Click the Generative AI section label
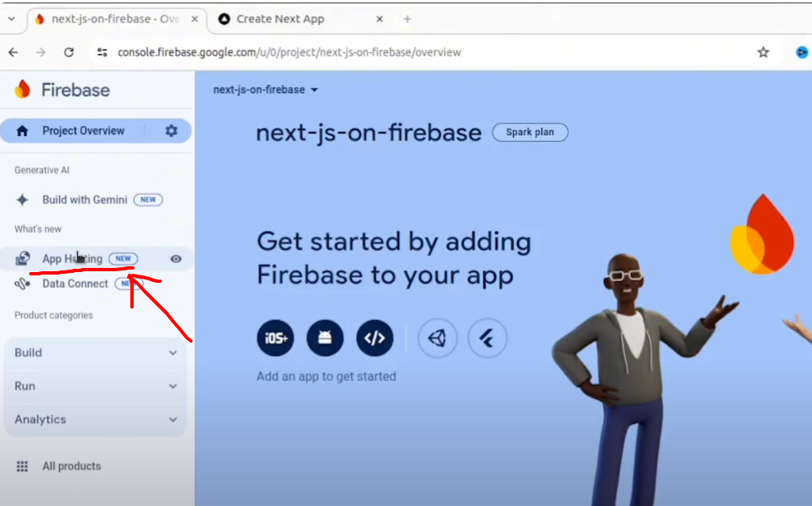Viewport: 812px width, 506px height. pyautogui.click(x=42, y=170)
